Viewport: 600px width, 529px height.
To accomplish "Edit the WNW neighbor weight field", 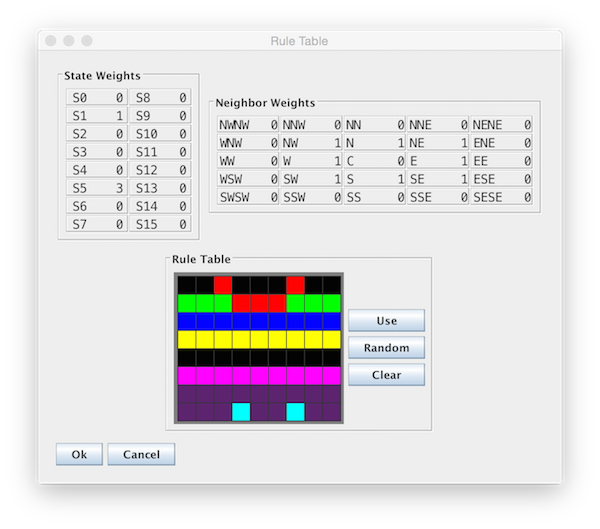I will (248, 142).
